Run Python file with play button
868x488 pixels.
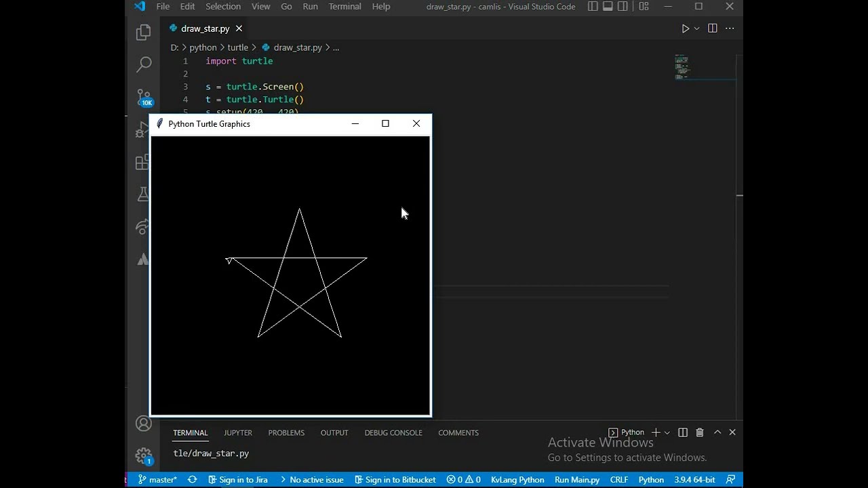(x=685, y=28)
